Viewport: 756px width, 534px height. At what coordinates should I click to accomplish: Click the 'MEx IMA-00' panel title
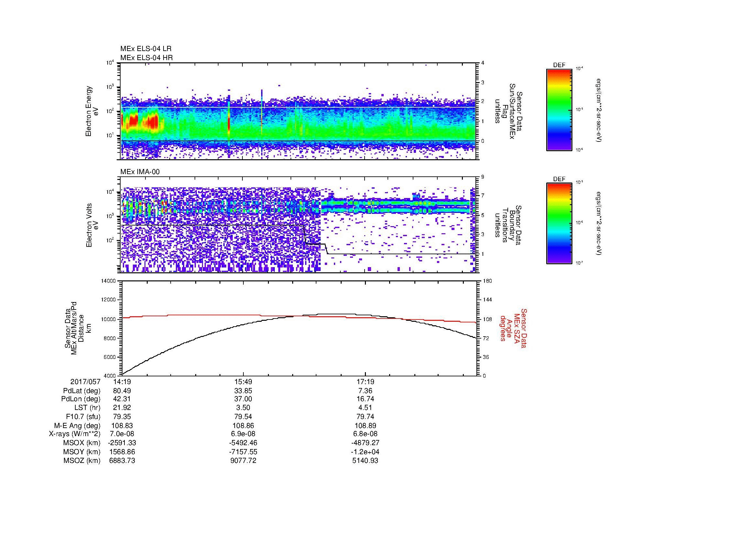140,172
